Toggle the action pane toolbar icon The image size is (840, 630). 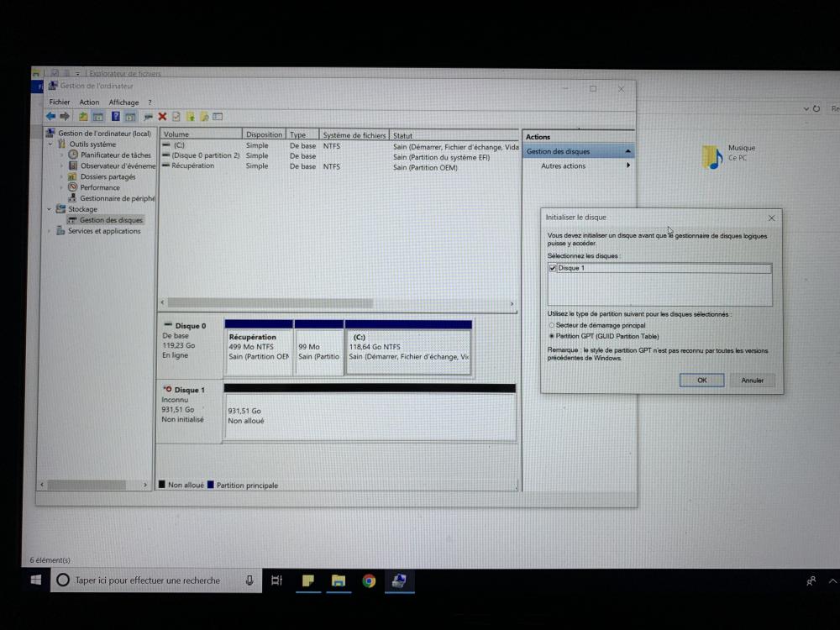point(130,116)
